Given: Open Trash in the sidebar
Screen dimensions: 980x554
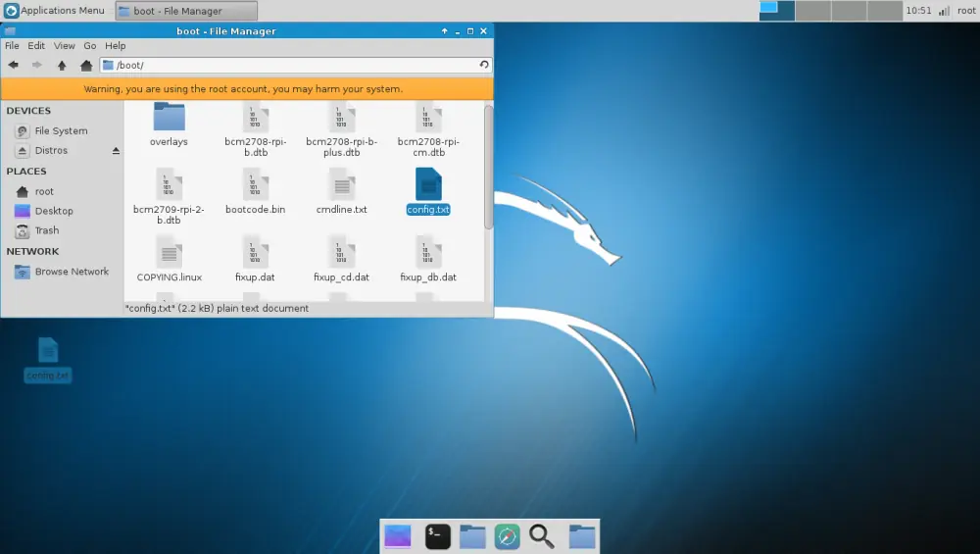Looking at the screenshot, I should [47, 230].
